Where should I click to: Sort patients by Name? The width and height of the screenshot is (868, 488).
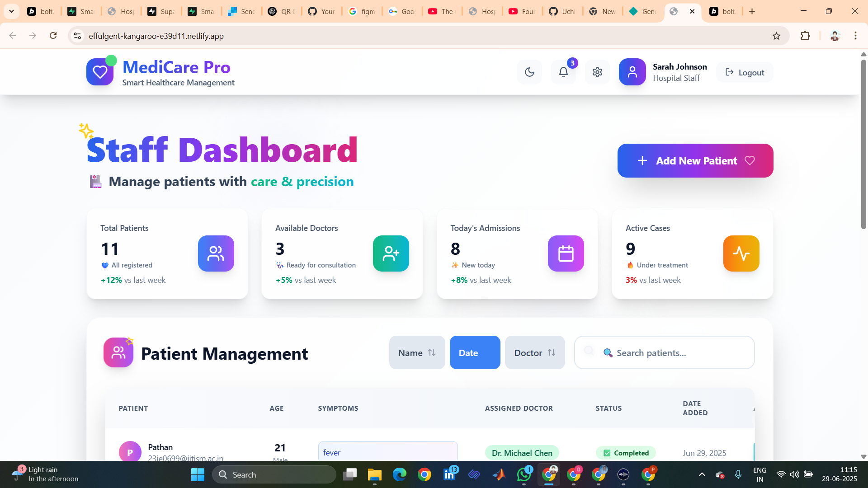pos(417,352)
